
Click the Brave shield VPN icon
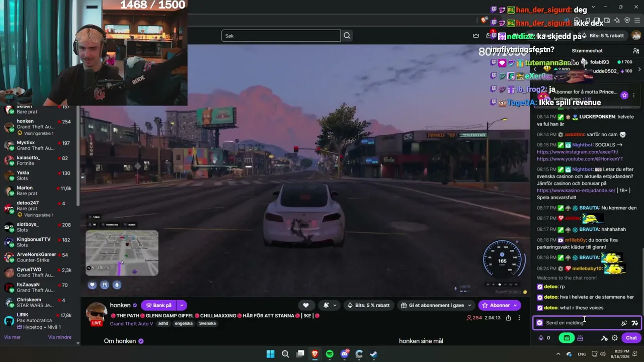click(627, 20)
